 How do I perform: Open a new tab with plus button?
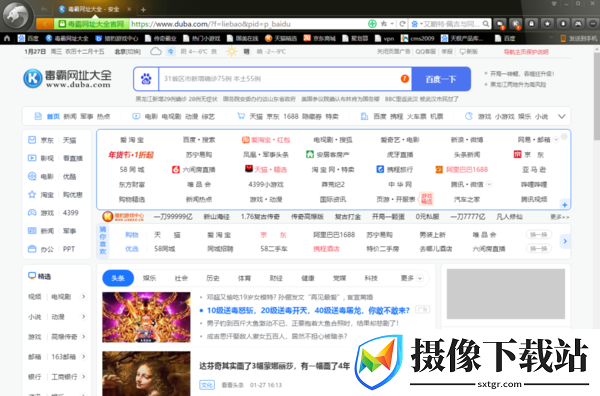[x=143, y=9]
